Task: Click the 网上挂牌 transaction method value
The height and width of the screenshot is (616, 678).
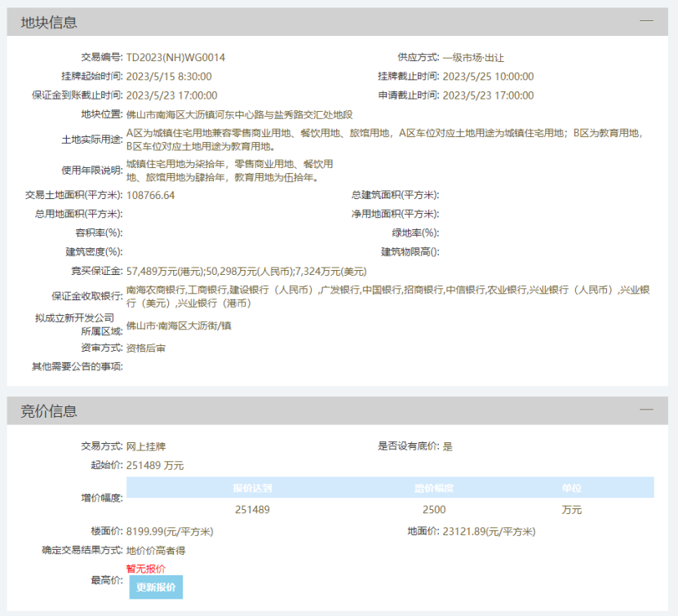Action: click(146, 446)
